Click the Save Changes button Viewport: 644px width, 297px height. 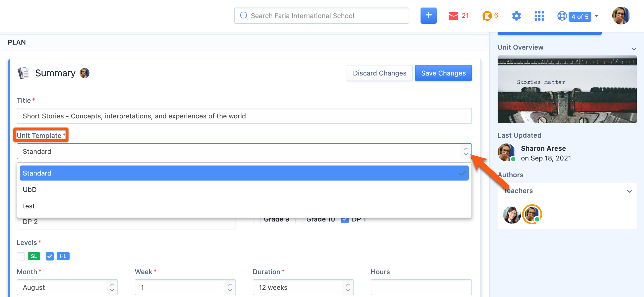[443, 73]
